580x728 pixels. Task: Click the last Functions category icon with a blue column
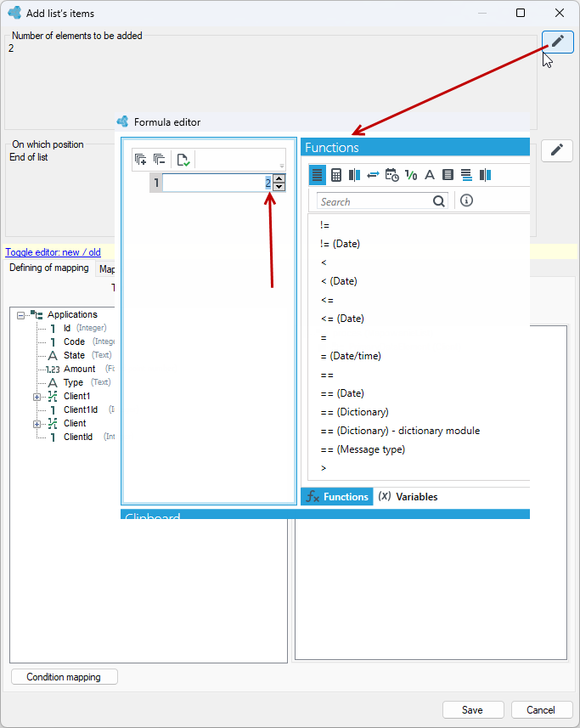click(486, 175)
